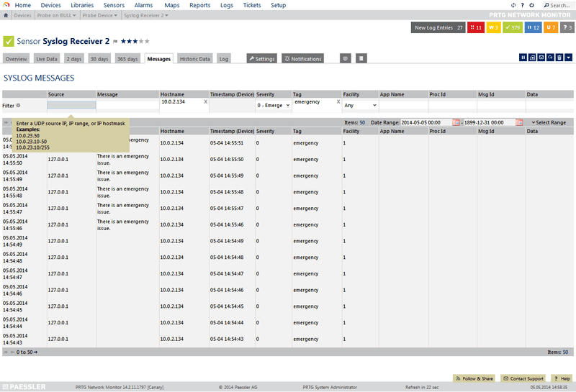This screenshot has height=392, width=576.
Task: Open the Sensors menu
Action: [x=114, y=5]
